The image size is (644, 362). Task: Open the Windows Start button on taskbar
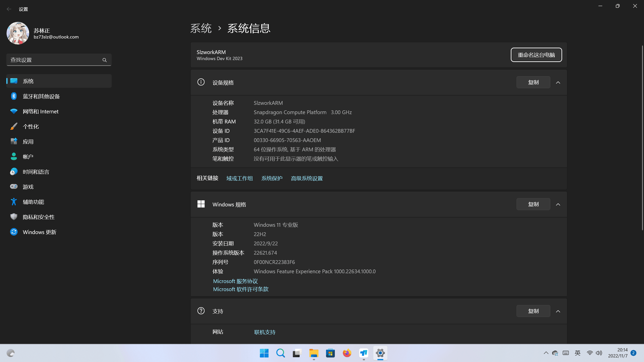(264, 353)
